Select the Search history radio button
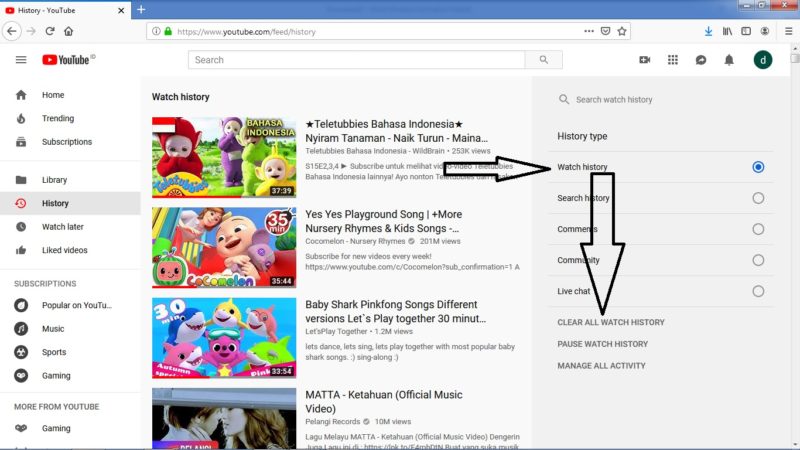 758,198
